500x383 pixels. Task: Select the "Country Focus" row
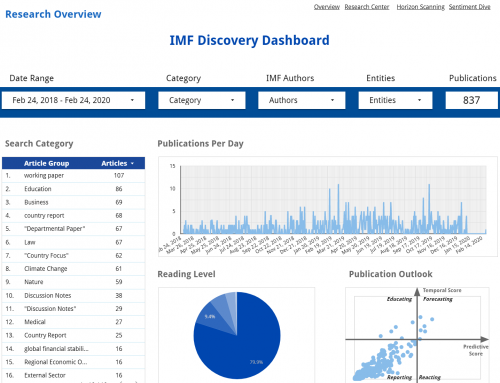tap(73, 256)
